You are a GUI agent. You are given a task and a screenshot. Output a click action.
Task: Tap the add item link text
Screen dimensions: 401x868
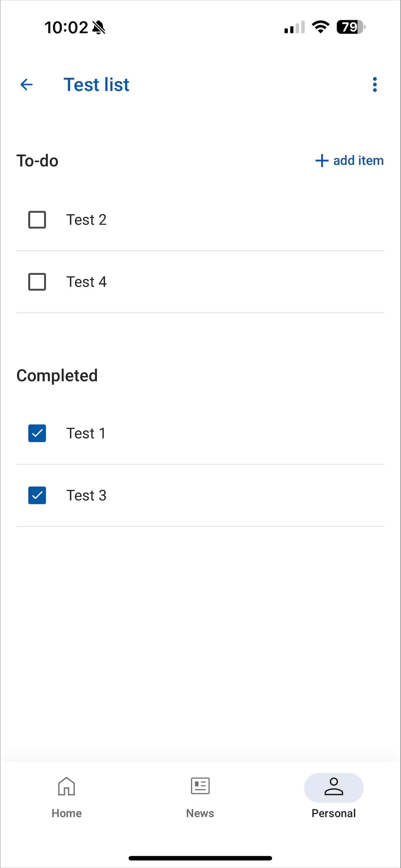click(x=358, y=161)
